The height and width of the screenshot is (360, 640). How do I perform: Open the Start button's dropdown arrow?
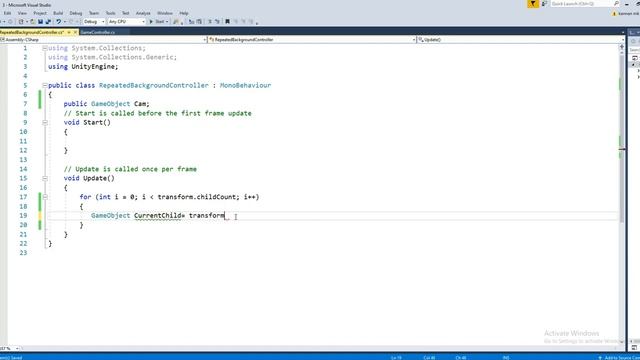click(x=167, y=22)
